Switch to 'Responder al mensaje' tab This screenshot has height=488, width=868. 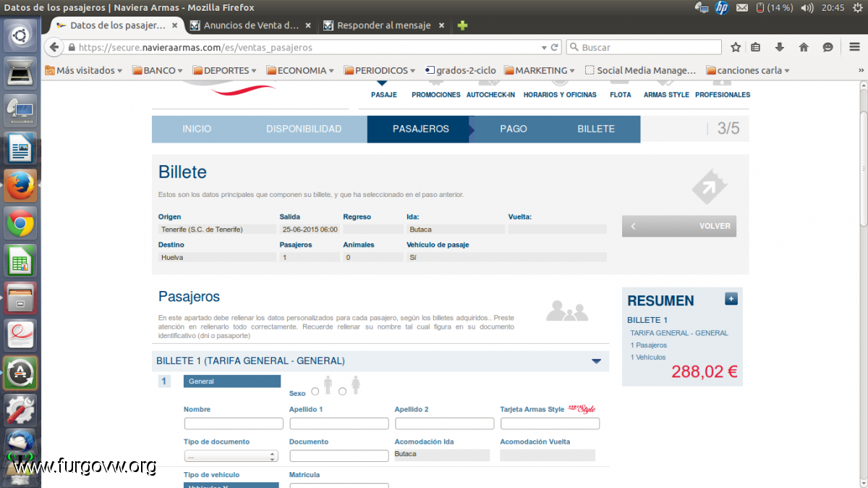tap(384, 25)
